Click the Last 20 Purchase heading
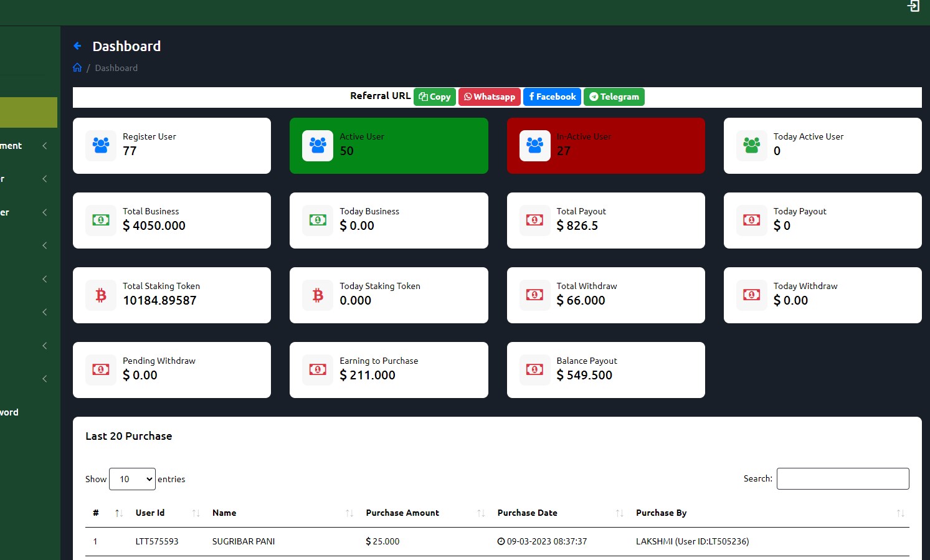The image size is (930, 560). click(128, 436)
